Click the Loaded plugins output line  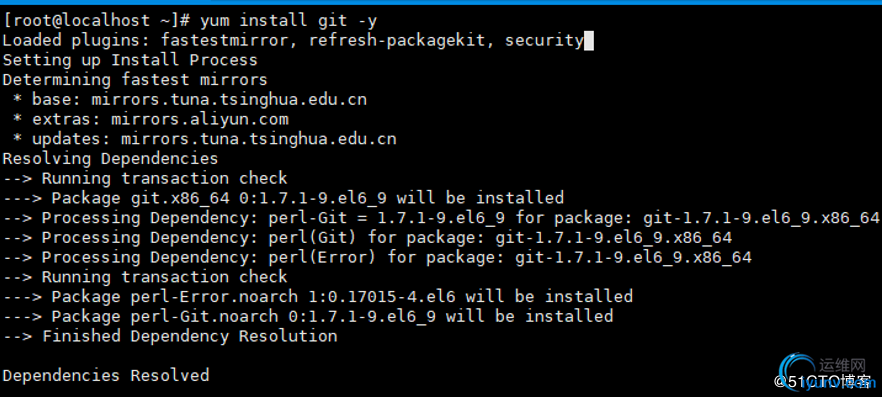[x=292, y=41]
